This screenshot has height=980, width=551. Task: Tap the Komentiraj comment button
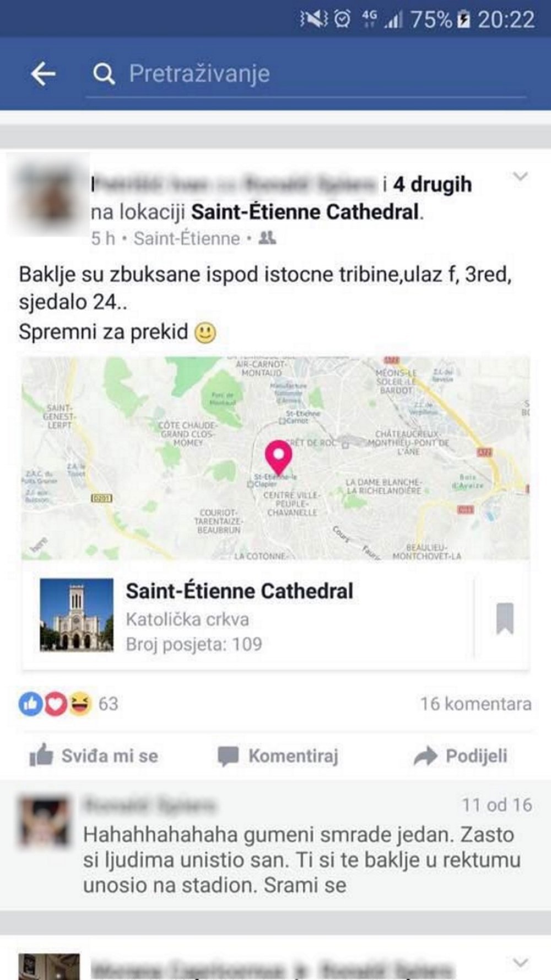278,756
